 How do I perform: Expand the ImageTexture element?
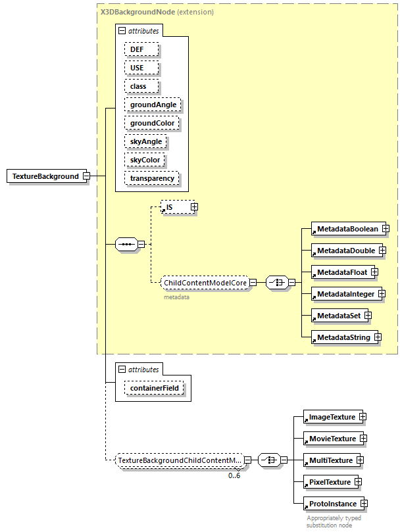(363, 417)
